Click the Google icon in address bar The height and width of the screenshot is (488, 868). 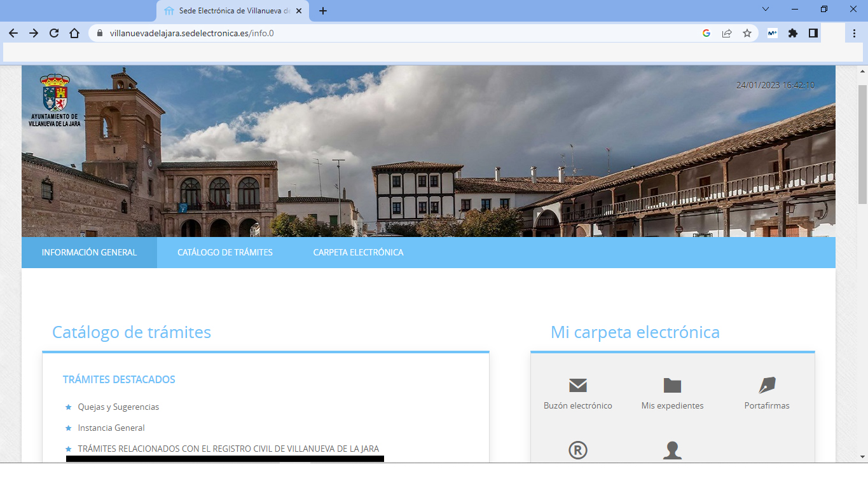(x=706, y=33)
